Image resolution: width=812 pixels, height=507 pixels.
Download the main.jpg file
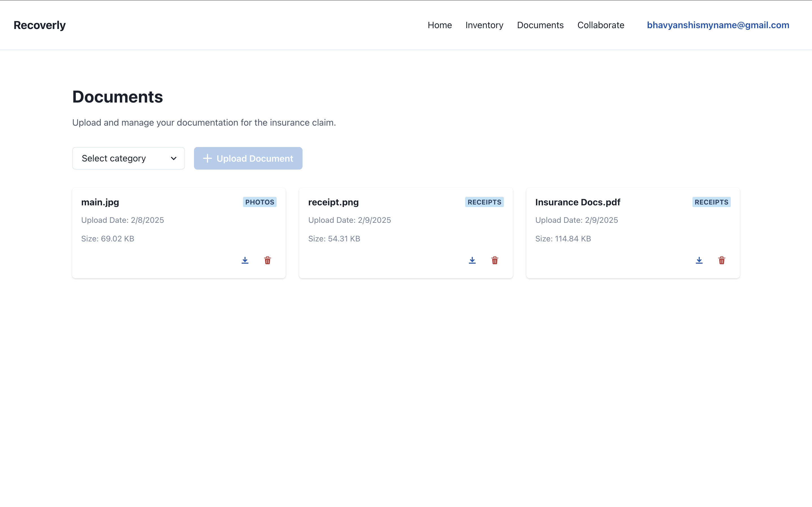pos(245,260)
